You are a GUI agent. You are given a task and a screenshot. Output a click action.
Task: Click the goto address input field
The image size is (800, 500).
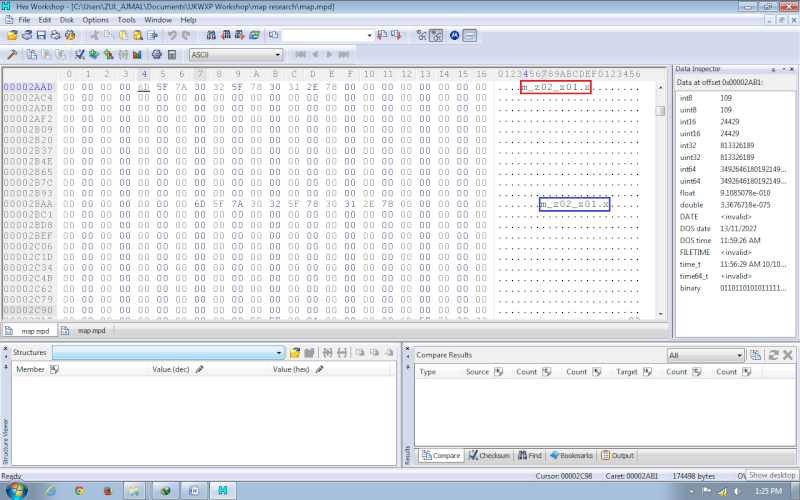pos(323,35)
